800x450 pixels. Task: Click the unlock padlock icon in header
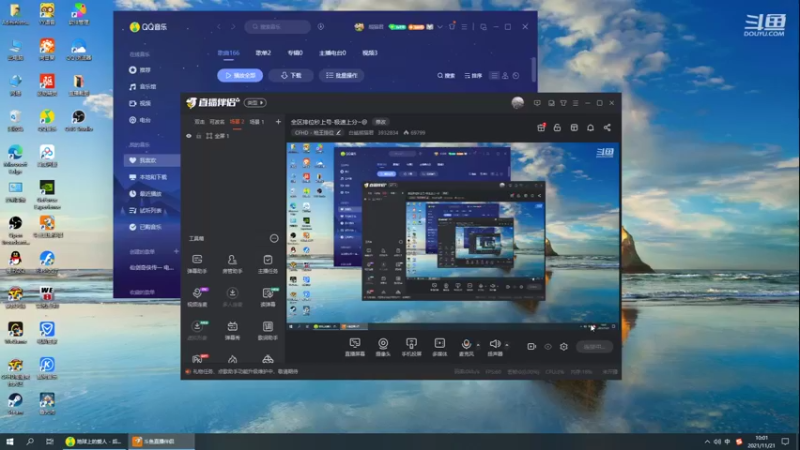pos(557,128)
